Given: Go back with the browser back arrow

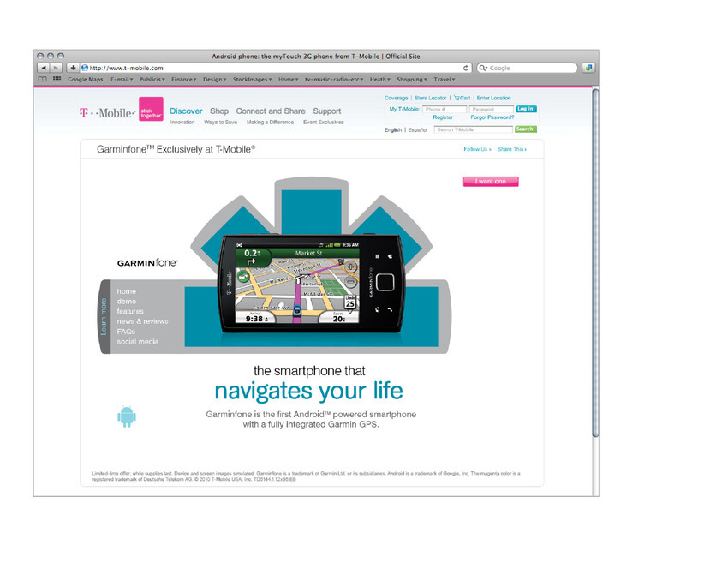Looking at the screenshot, I should 44,68.
